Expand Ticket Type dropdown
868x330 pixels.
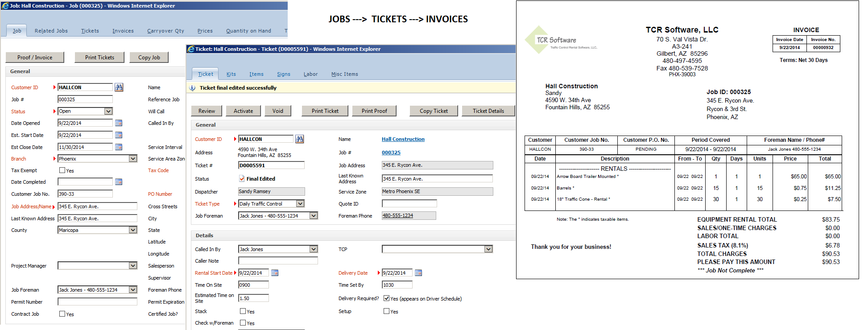pos(300,203)
